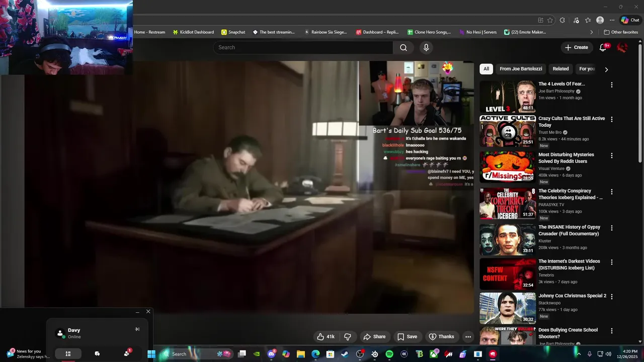Click the Save button
Image resolution: width=644 pixels, height=362 pixels.
[407, 337]
